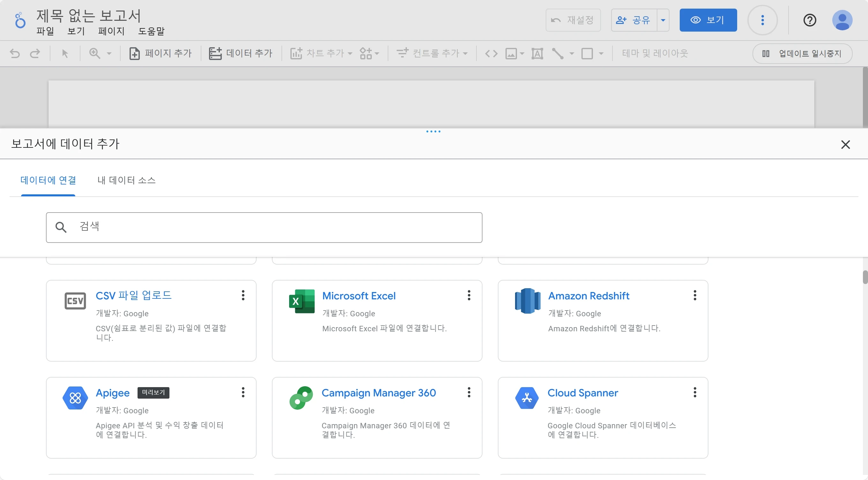Viewport: 868px width, 480px height.
Task: Click the Cloud Spanner hexagon icon
Action: coord(527,398)
